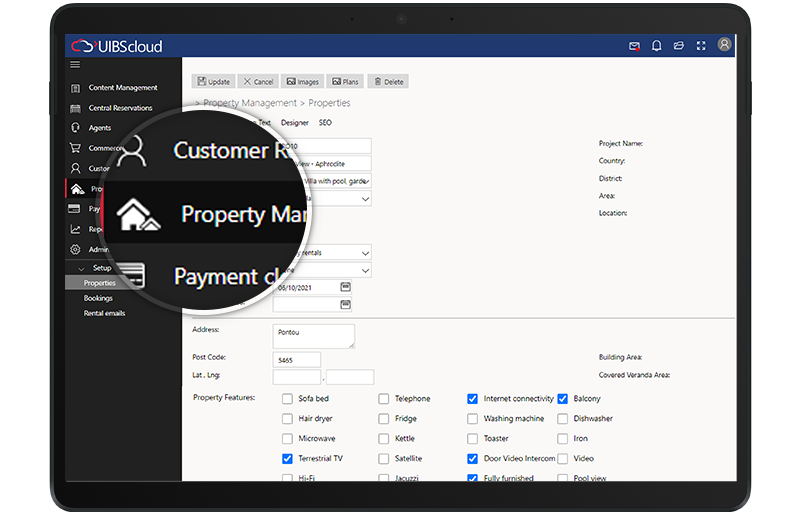Collapse the Setup tree section
The height and width of the screenshot is (515, 800).
click(x=81, y=268)
